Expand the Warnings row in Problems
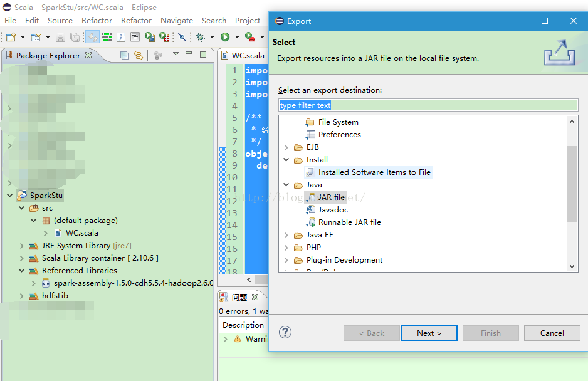Image resolution: width=588 pixels, height=381 pixels. click(x=226, y=339)
